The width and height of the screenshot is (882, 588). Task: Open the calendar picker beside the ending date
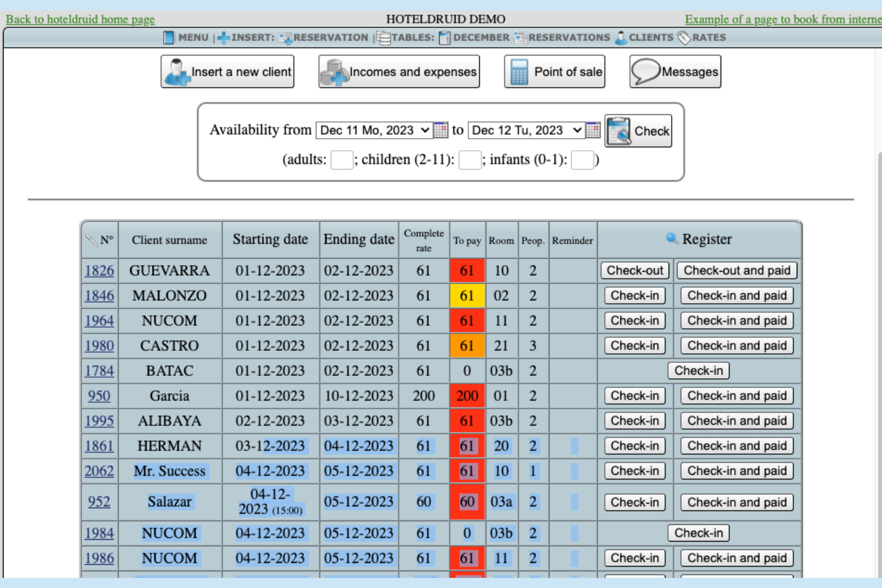594,130
